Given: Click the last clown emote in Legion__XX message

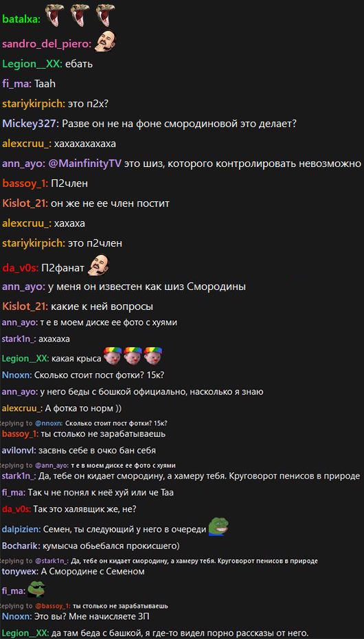Looking at the screenshot, I should 153,356.
